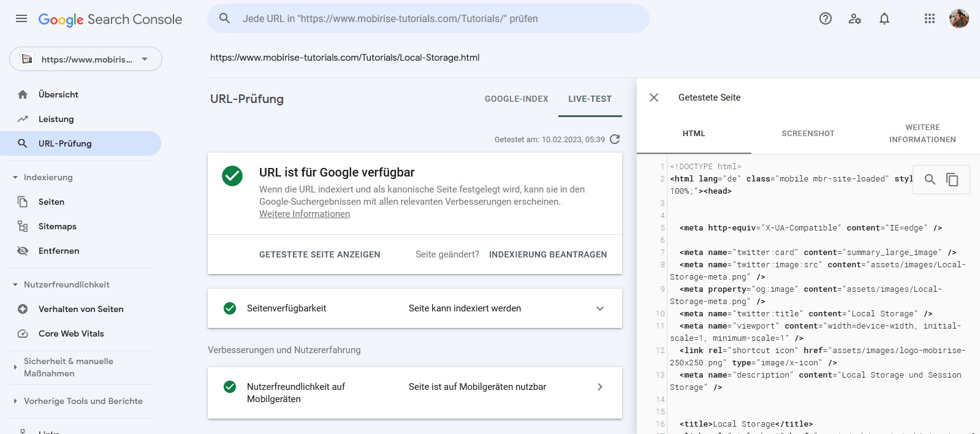Viewport: 980px width, 434px height.
Task: Expand the Seitenverfügbarkeit row
Action: (x=600, y=308)
